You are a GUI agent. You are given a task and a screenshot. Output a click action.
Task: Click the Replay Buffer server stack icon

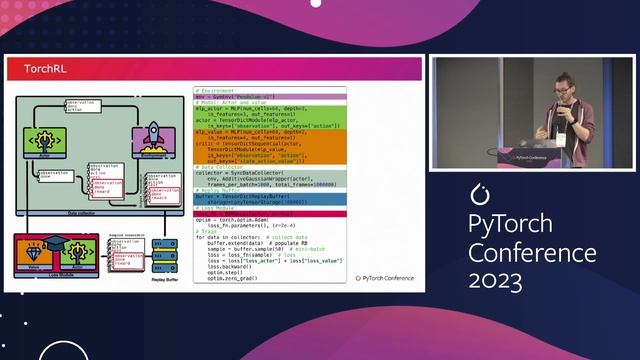pyautogui.click(x=165, y=256)
